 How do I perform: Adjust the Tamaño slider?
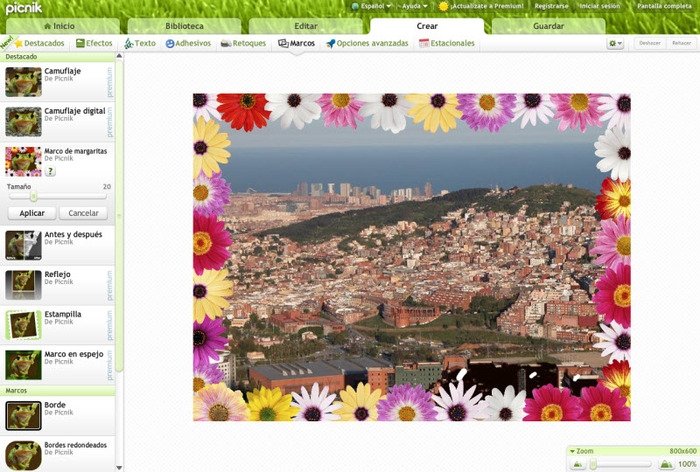33,196
